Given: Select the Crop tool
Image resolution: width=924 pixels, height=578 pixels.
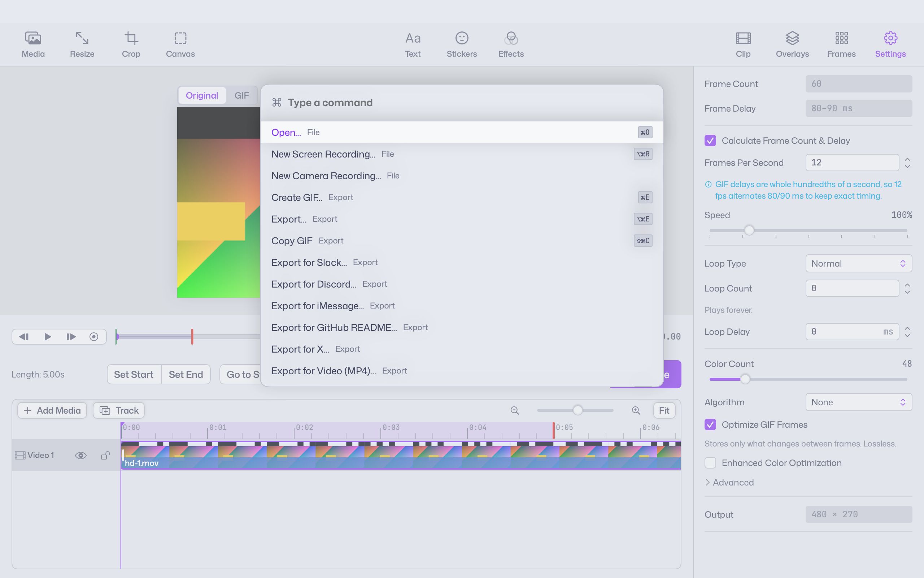Looking at the screenshot, I should [x=131, y=45].
